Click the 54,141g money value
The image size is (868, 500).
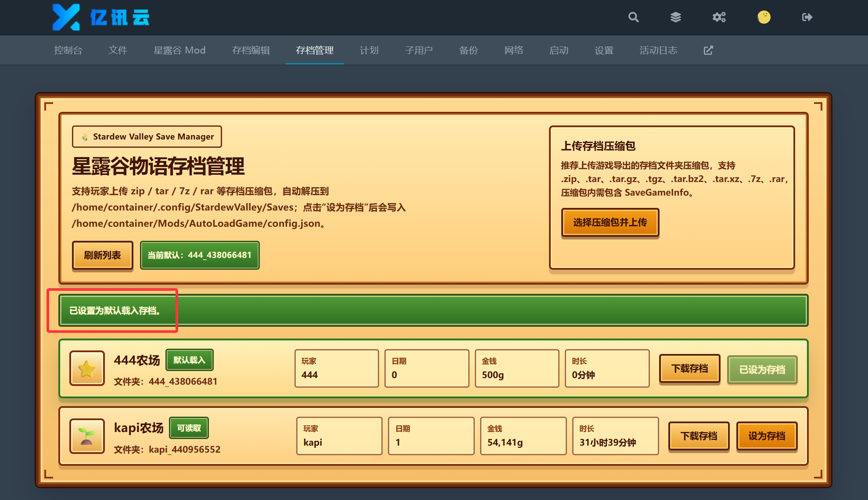tap(505, 443)
